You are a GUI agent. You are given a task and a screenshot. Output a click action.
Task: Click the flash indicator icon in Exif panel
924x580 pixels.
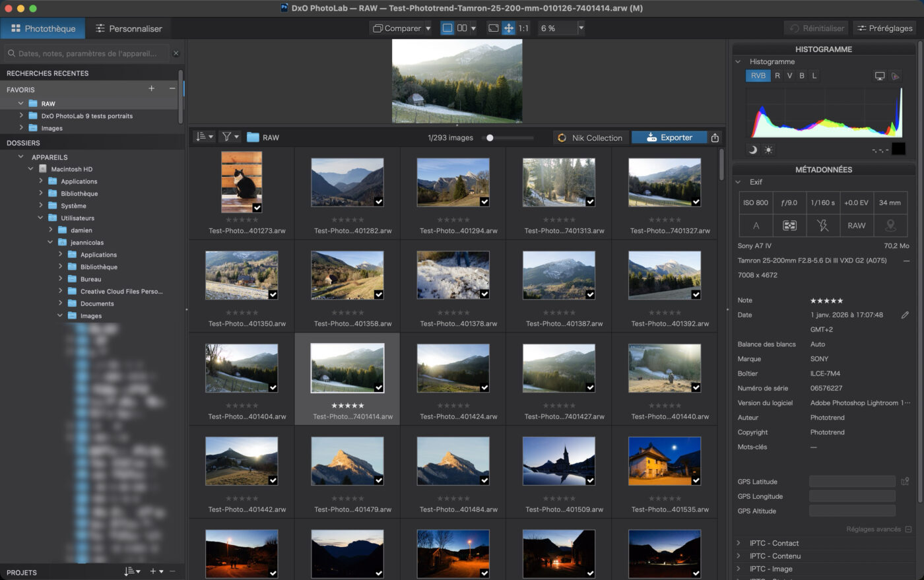[x=823, y=225]
